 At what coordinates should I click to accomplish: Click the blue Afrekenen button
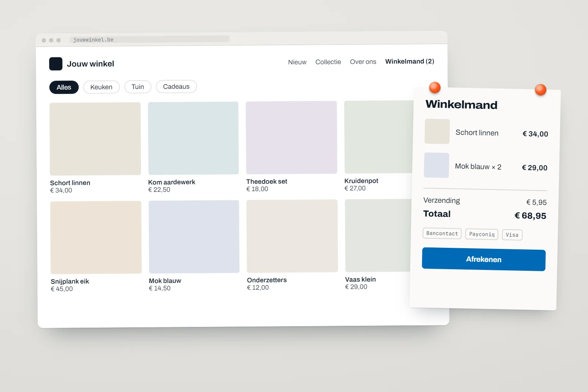pos(484,259)
